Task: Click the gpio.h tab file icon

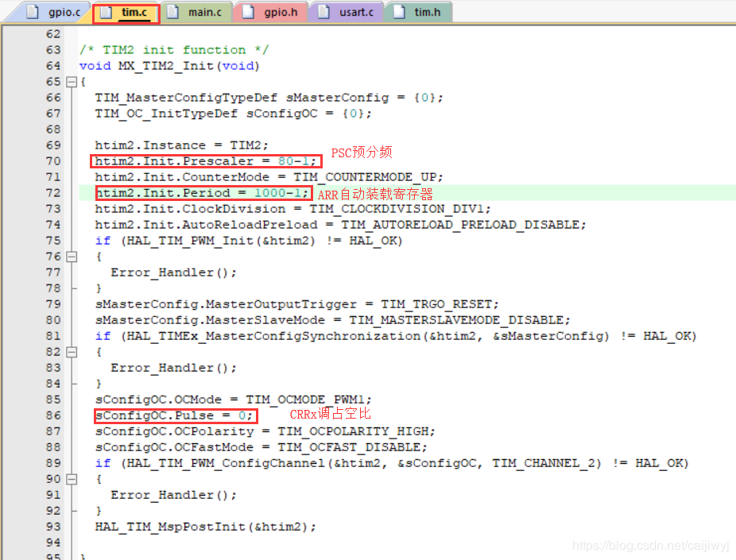Action: click(x=248, y=12)
